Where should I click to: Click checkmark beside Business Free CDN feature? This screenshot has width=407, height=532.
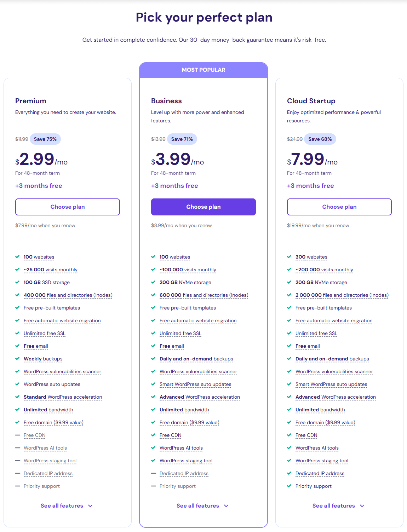coord(153,435)
